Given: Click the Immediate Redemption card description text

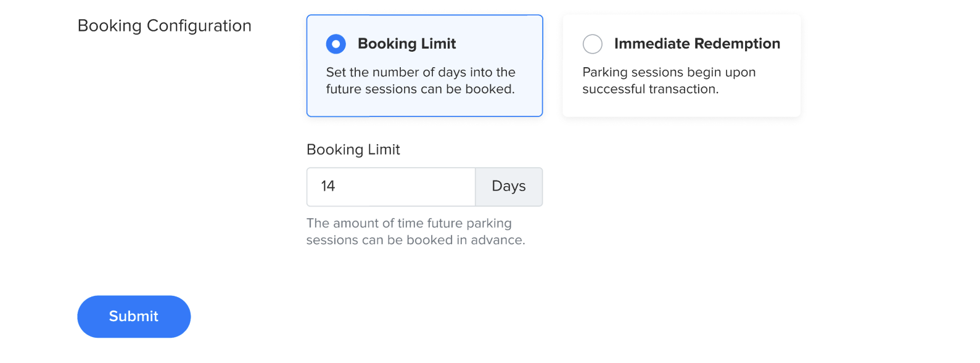Looking at the screenshot, I should [x=669, y=81].
